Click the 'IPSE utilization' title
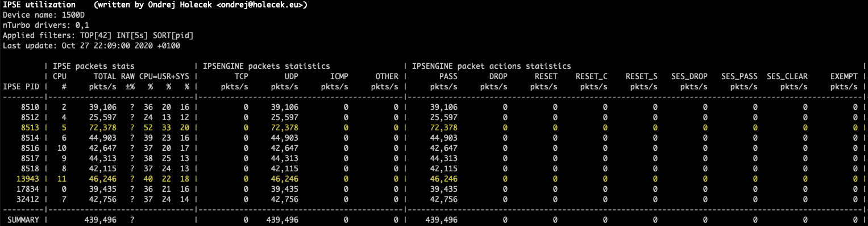 39,6
